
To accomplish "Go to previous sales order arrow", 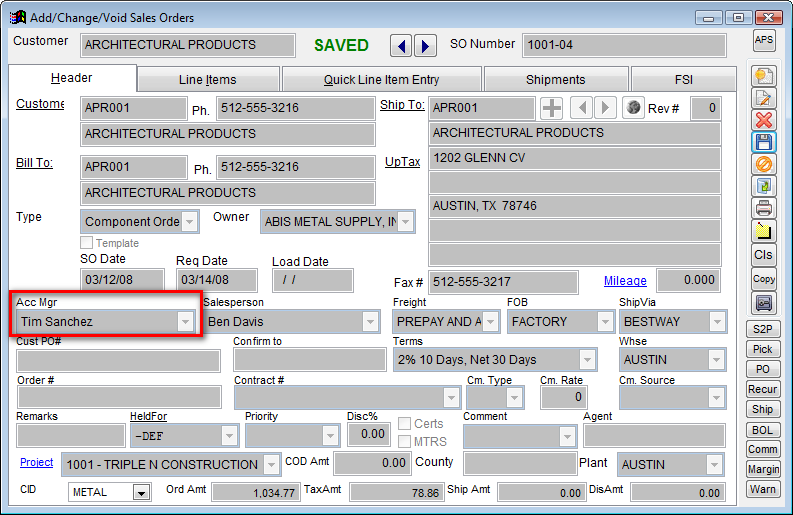I will (401, 46).
